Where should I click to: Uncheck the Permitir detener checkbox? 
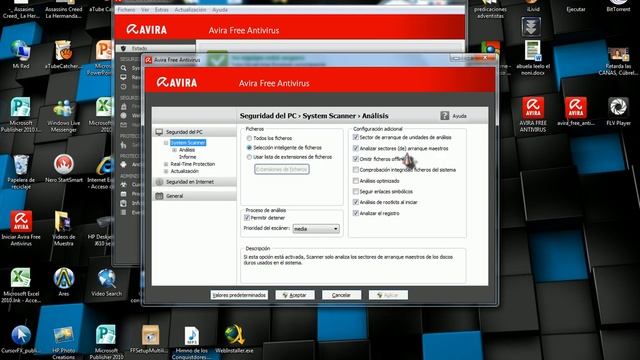coord(247,218)
